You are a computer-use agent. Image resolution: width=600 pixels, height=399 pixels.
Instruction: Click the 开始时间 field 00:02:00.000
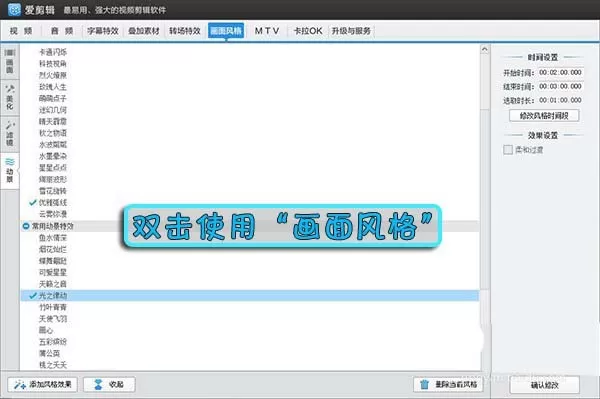pyautogui.click(x=560, y=72)
